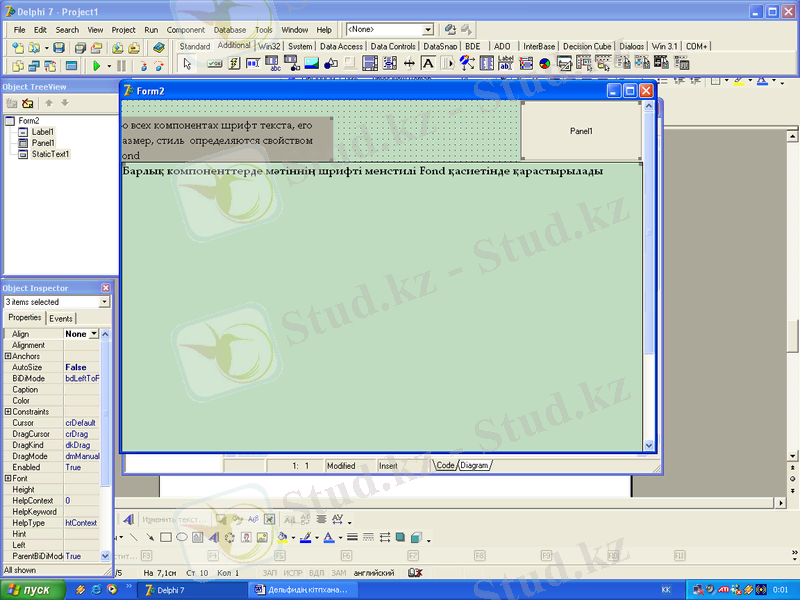The height and width of the screenshot is (600, 800).
Task: Switch to the Events tab
Action: 61,318
